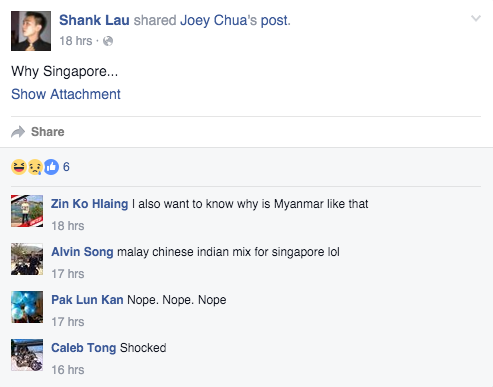This screenshot has height=387, width=493.
Task: Click the sad crying reaction icon
Action: tap(35, 167)
